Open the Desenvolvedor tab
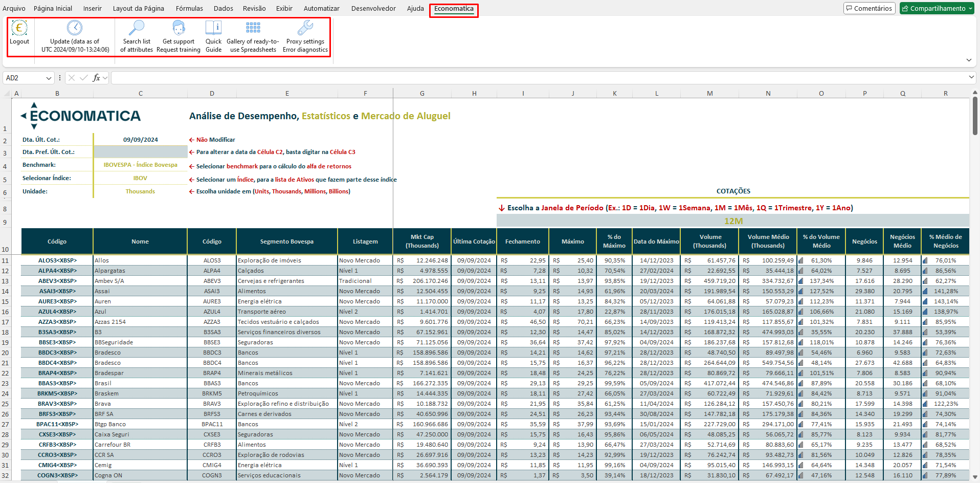 (373, 8)
